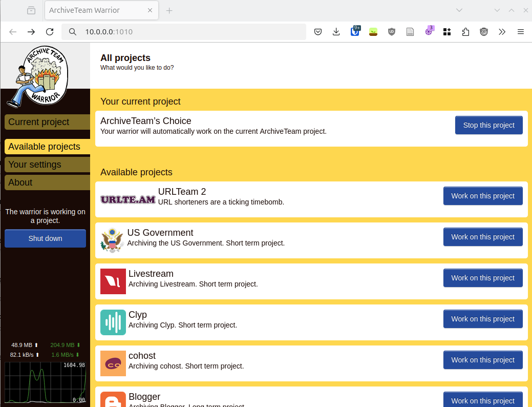Click the Clyp waveform project icon
Screen dimensions: 532x407
[x=113, y=322]
